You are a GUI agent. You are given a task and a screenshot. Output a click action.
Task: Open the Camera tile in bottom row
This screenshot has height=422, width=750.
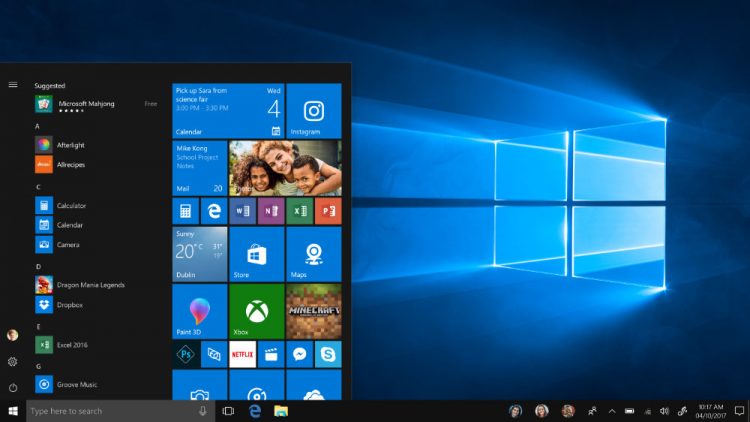click(x=199, y=385)
